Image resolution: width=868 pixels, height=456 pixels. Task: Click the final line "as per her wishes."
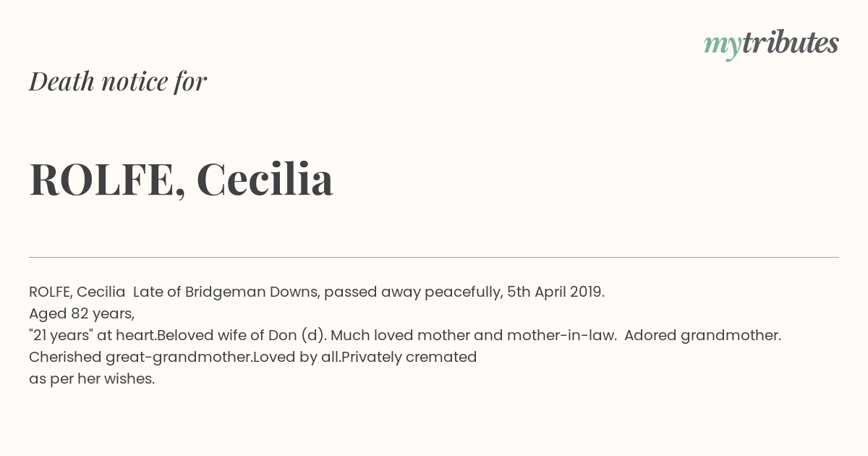pos(92,379)
